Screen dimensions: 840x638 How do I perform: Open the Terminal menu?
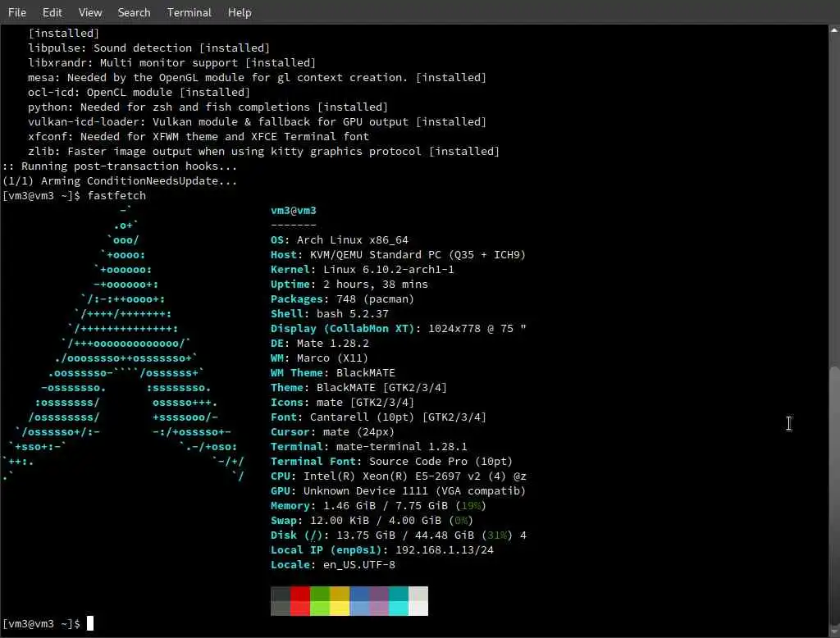coord(189,12)
